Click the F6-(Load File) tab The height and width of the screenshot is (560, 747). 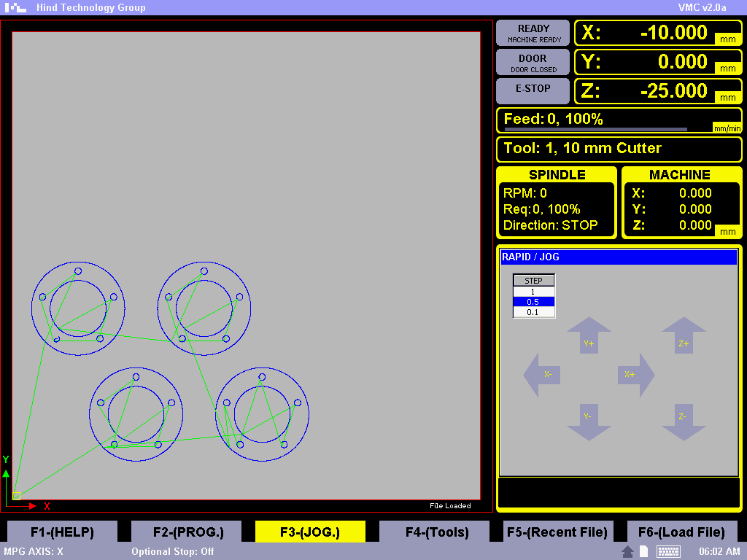(682, 532)
